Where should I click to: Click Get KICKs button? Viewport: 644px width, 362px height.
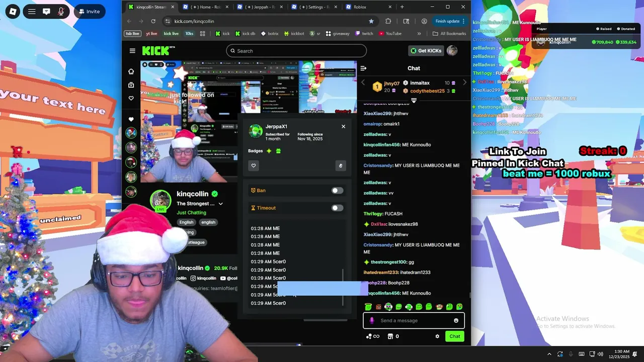[426, 51]
